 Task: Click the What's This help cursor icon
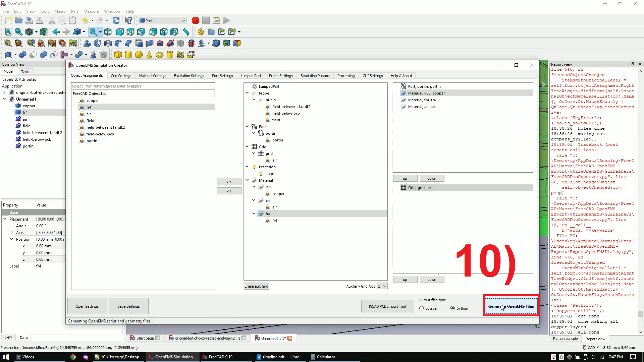click(128, 20)
